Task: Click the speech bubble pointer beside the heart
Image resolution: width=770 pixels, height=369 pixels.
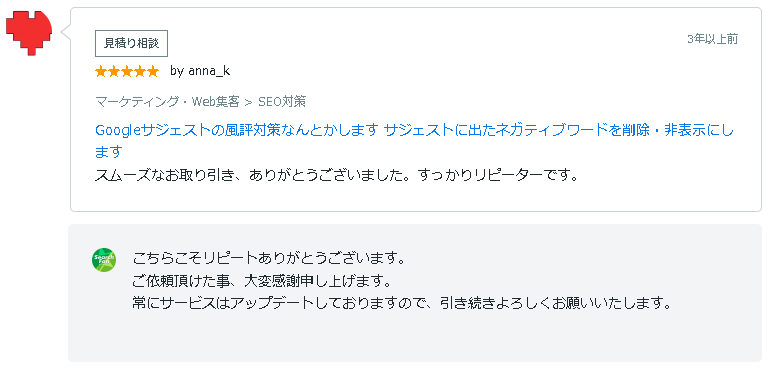Action: tap(66, 32)
